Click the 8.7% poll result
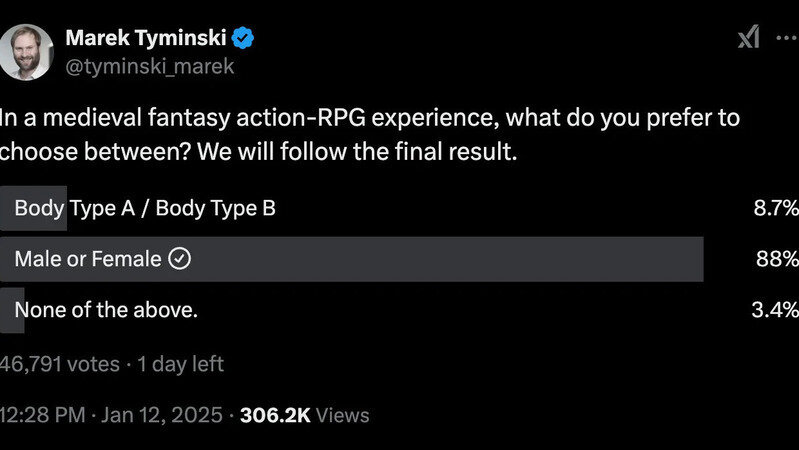The height and width of the screenshot is (450, 799). pos(775,208)
